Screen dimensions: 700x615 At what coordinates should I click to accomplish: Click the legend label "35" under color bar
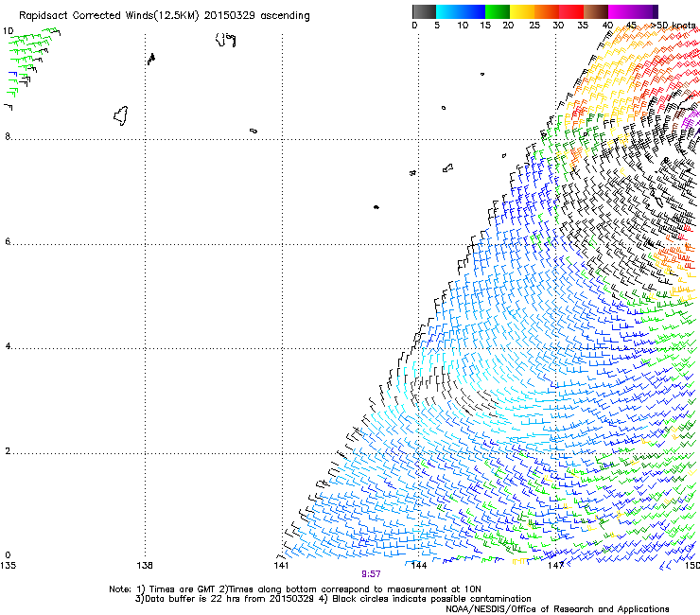click(583, 26)
